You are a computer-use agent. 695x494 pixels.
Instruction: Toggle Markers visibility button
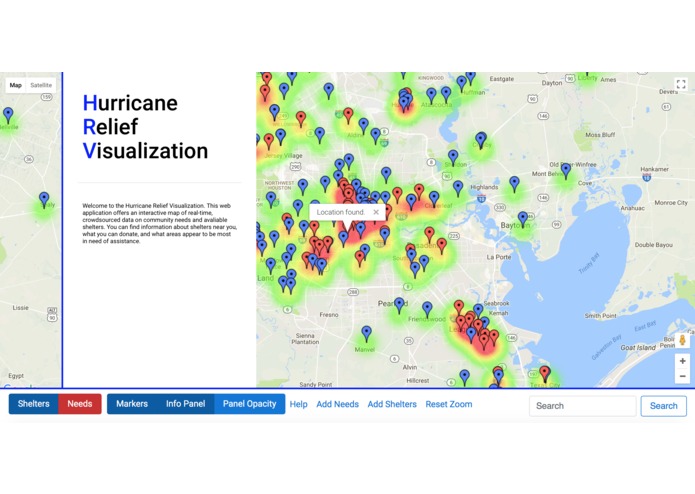click(132, 404)
